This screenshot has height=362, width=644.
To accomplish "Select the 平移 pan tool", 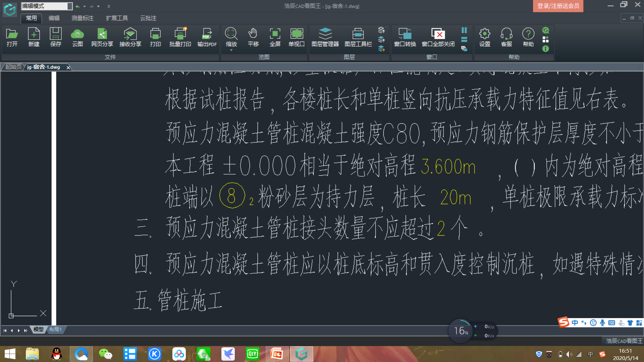I will 253,37.
